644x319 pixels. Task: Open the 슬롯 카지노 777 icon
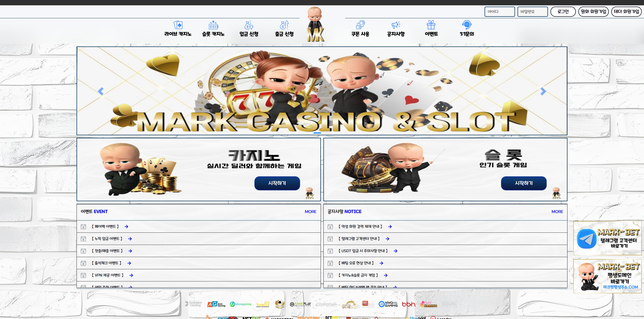point(213,25)
